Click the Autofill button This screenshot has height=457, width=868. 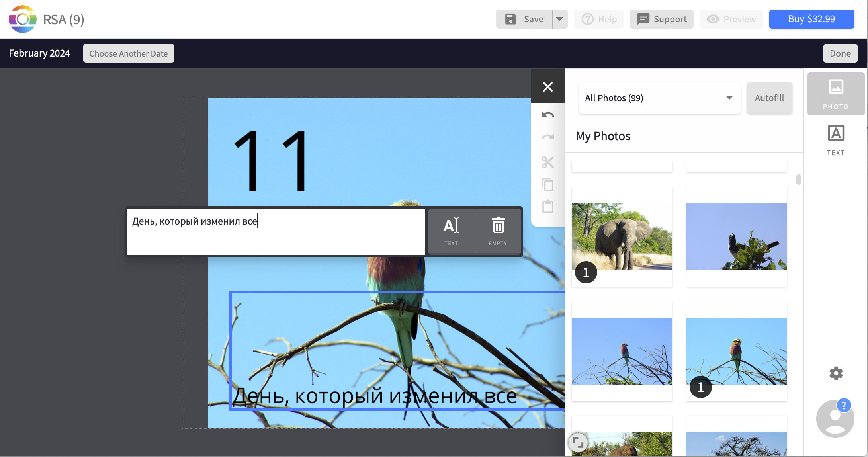[x=769, y=98]
